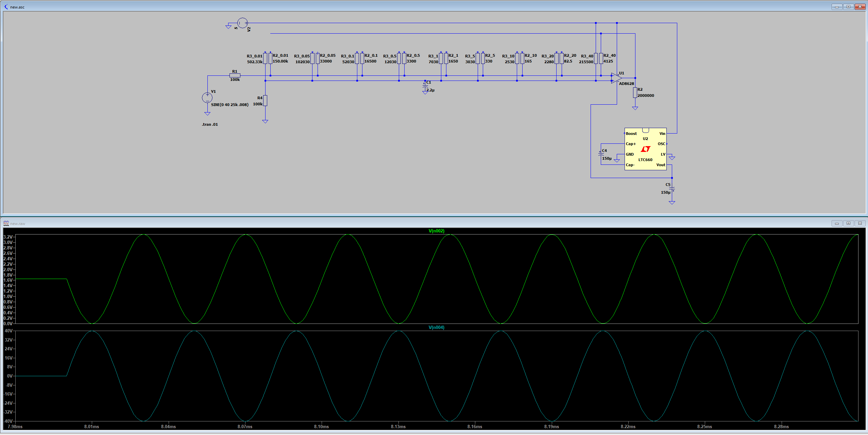Select the R3_0.5 resistor symbol

pos(399,58)
